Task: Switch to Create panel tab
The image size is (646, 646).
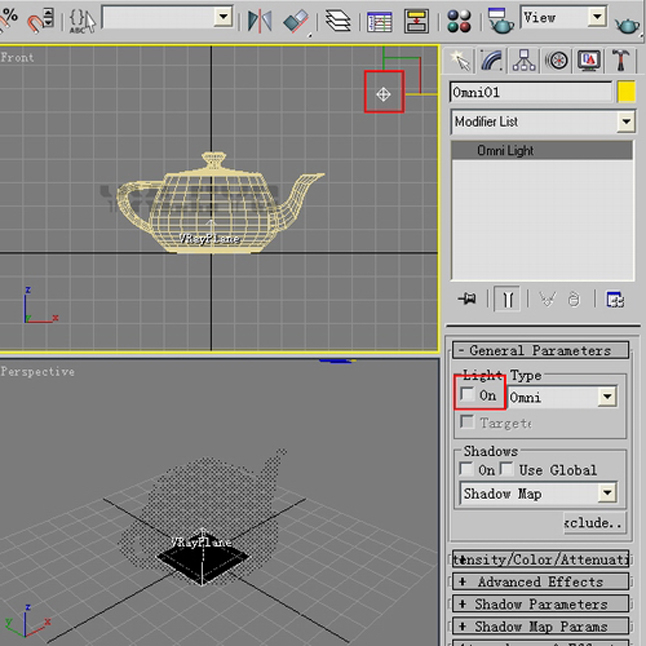Action: pos(460,61)
